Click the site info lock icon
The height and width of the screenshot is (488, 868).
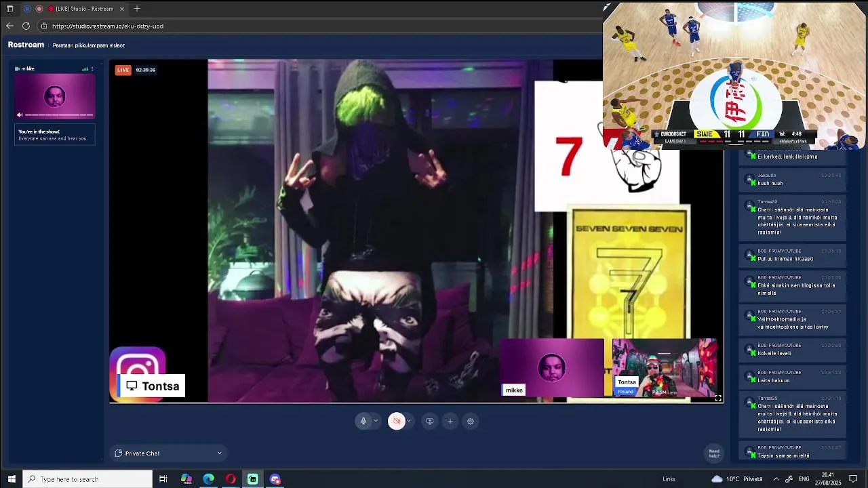(44, 26)
